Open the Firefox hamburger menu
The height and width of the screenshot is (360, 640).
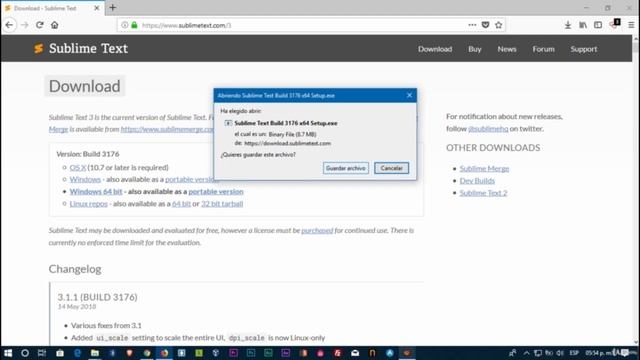coord(631,25)
